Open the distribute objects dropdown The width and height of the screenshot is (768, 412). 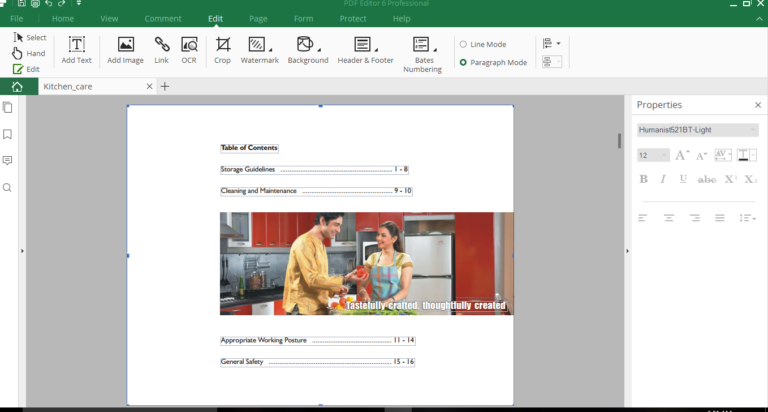pyautogui.click(x=552, y=62)
